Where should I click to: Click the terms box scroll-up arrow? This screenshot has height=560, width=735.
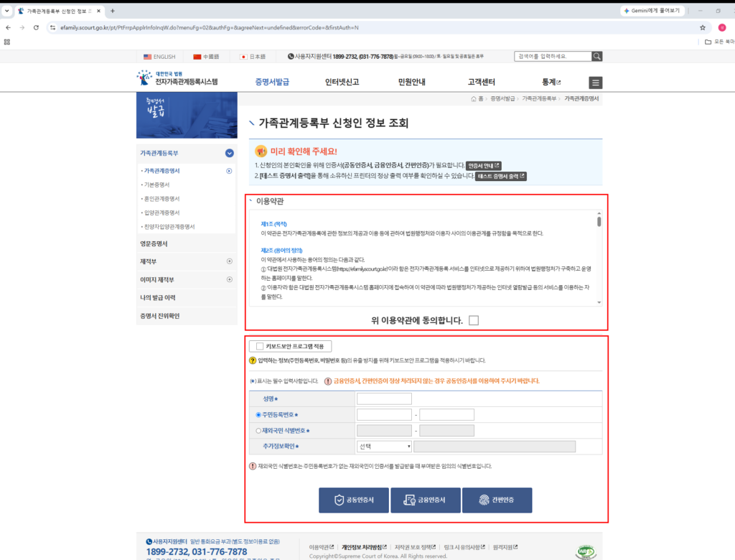coord(599,213)
